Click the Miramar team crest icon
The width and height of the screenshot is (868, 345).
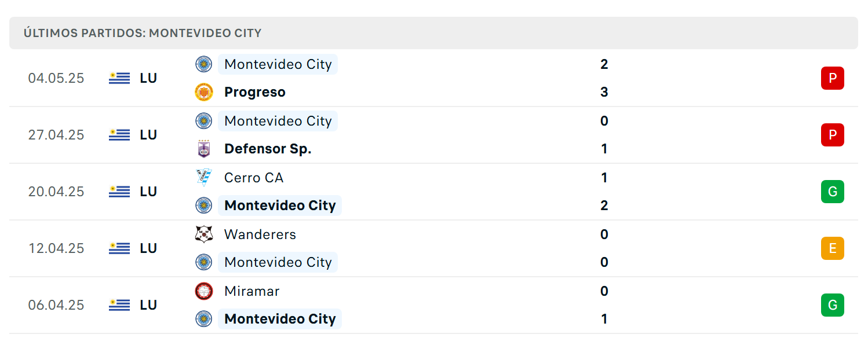point(203,291)
